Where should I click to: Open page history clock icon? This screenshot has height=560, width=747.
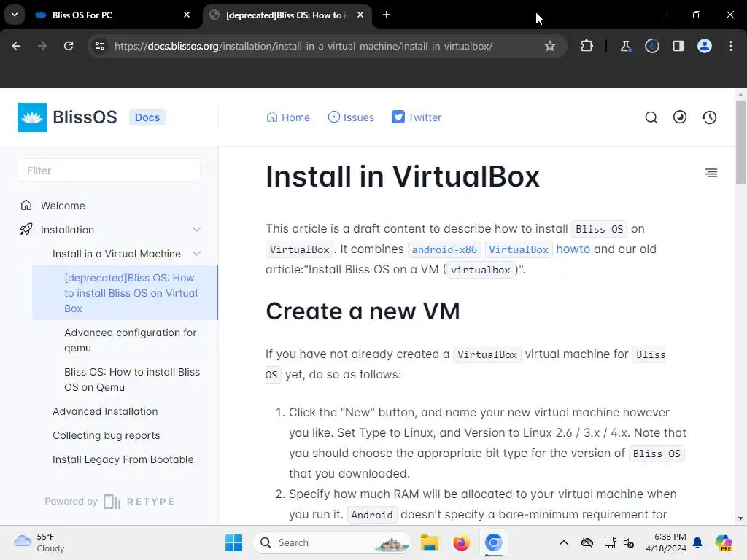click(x=709, y=117)
